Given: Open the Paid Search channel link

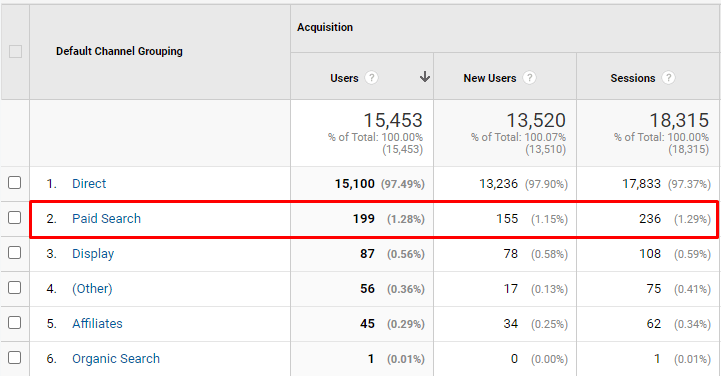Looking at the screenshot, I should click(x=106, y=218).
